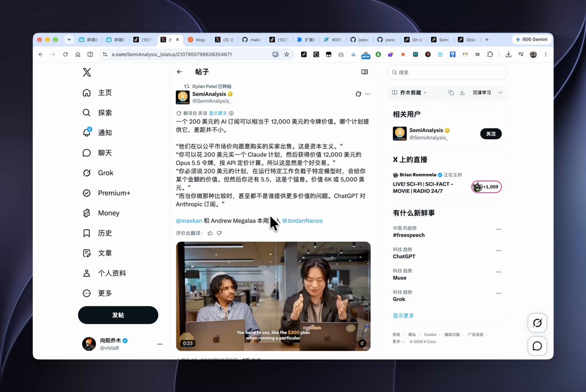Open the floating chat bubble button
586x392 pixels.
pyautogui.click(x=538, y=346)
